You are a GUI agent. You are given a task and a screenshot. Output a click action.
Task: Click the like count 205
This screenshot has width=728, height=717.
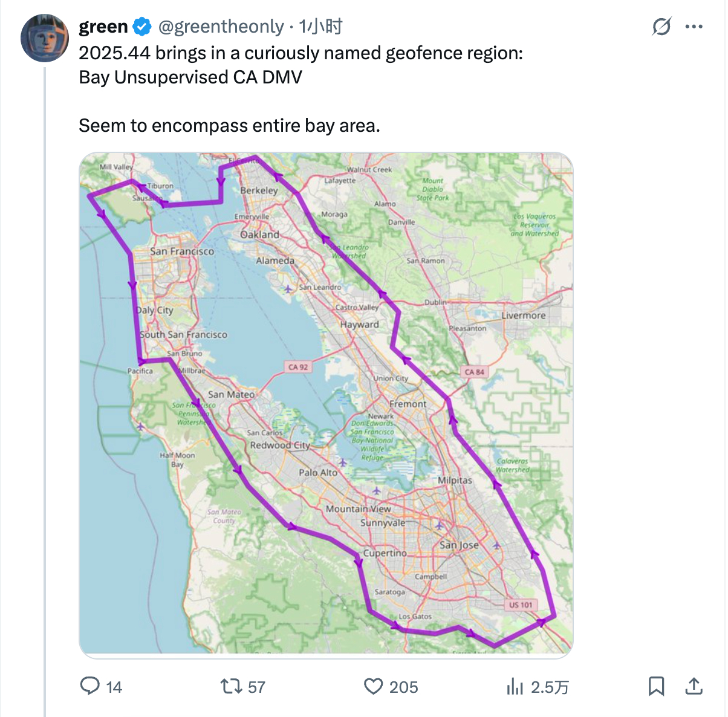pos(403,687)
